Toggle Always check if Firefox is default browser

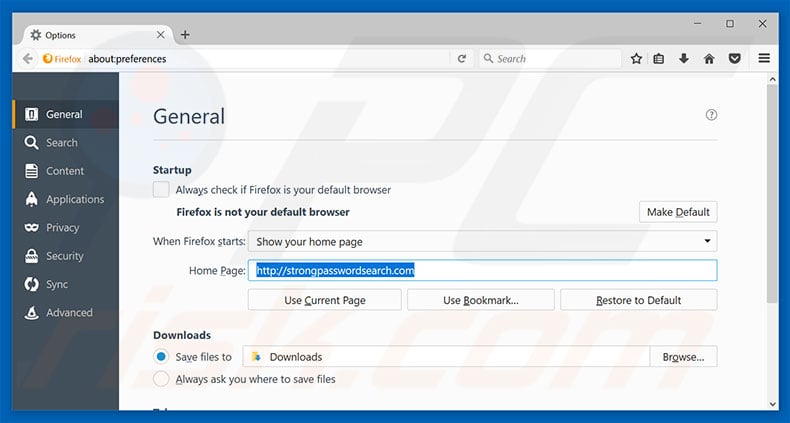[x=161, y=190]
